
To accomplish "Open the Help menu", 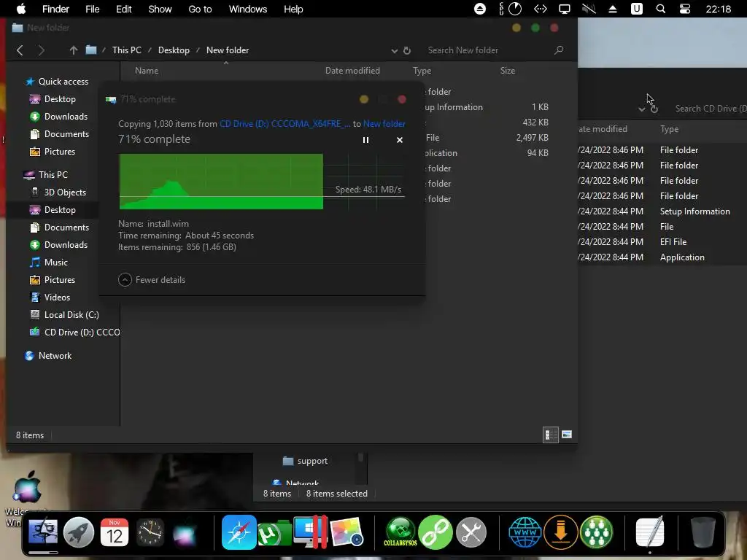I will pyautogui.click(x=293, y=9).
